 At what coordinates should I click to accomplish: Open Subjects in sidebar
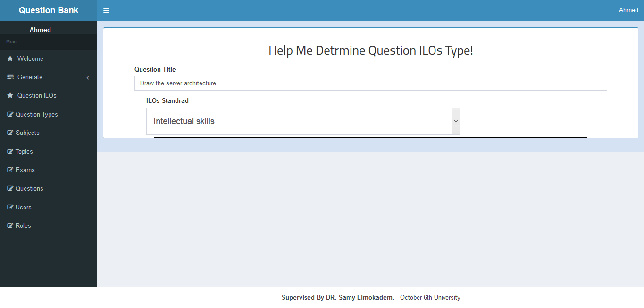pos(49,133)
